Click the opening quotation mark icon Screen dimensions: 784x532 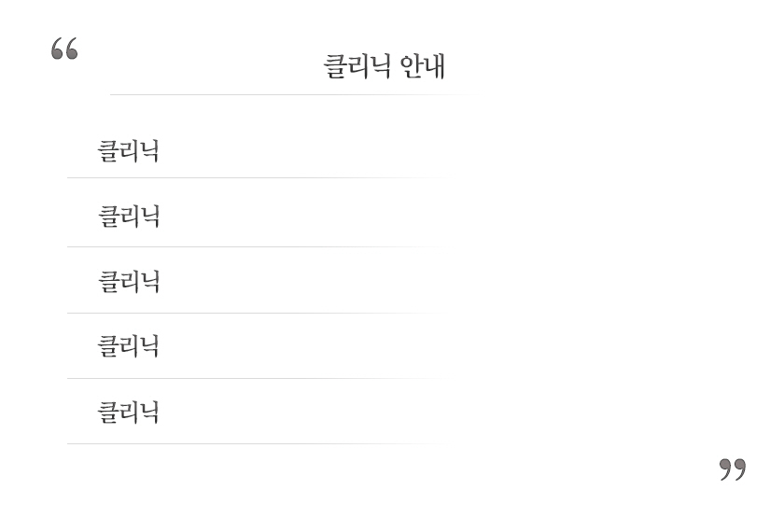point(64,49)
